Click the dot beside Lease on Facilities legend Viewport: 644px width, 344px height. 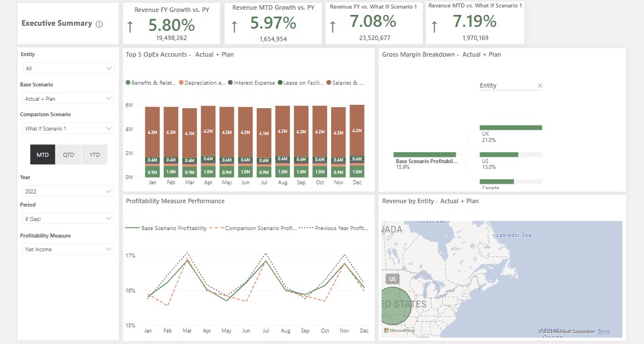pyautogui.click(x=281, y=82)
